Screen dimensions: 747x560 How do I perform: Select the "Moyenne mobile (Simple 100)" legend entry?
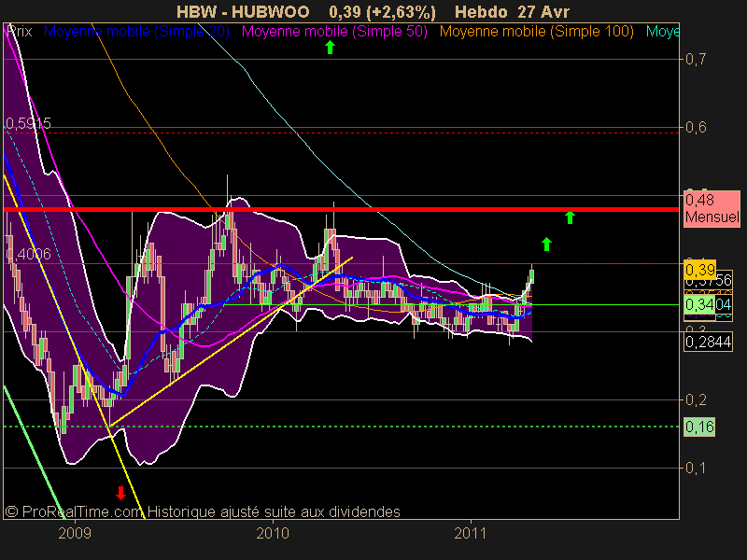[x=536, y=32]
